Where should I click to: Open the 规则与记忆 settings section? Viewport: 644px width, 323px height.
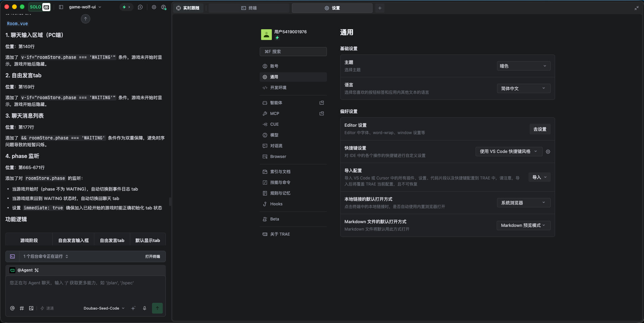[x=293, y=193]
